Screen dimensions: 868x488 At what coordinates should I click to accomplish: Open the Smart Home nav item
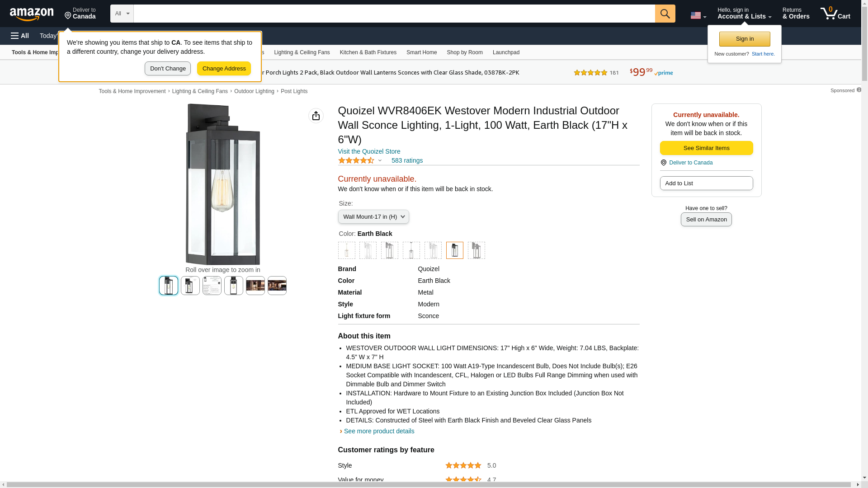pos(421,52)
